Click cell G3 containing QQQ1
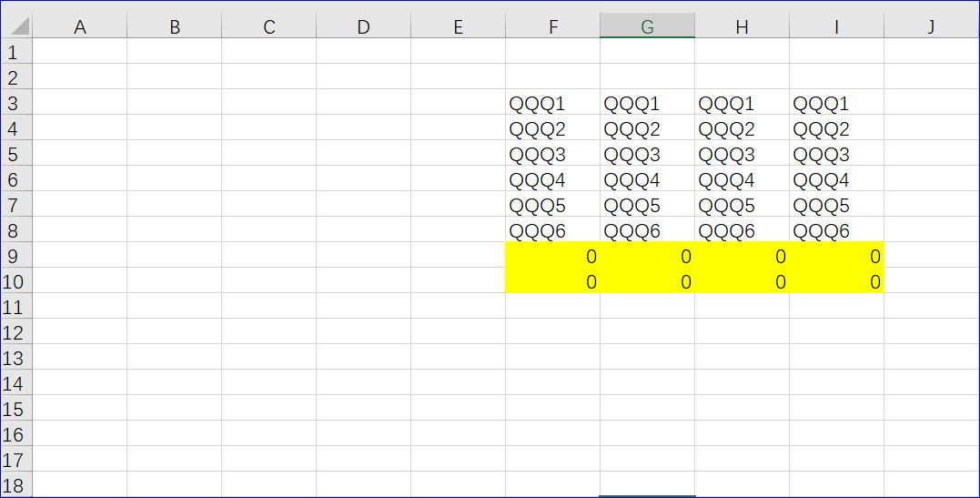The height and width of the screenshot is (498, 980). coord(648,102)
